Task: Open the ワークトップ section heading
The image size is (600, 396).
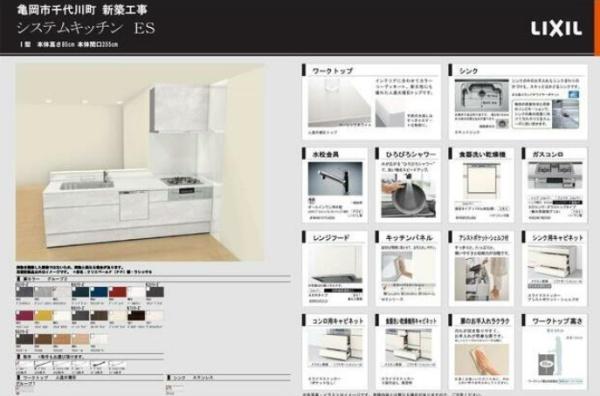Action: [x=332, y=71]
